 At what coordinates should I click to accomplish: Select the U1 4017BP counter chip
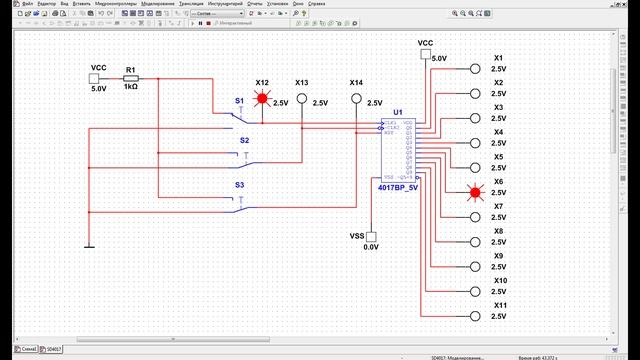pyautogui.click(x=398, y=150)
